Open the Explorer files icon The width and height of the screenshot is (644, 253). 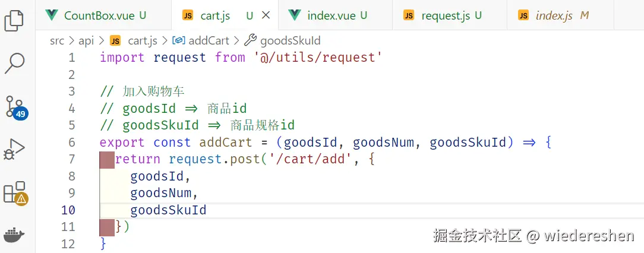coord(14,18)
